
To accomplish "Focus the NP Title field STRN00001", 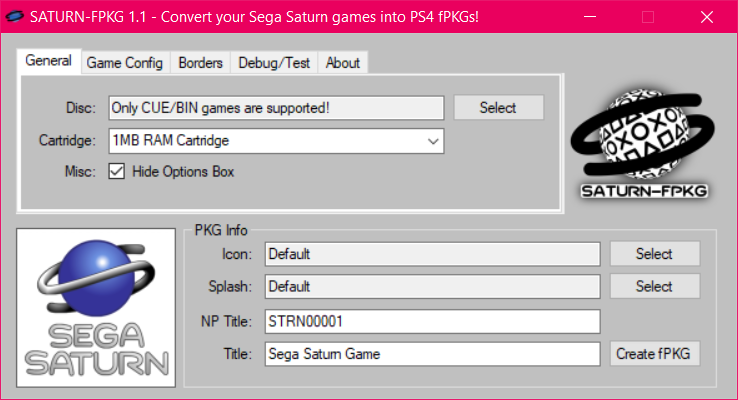I will pos(431,321).
